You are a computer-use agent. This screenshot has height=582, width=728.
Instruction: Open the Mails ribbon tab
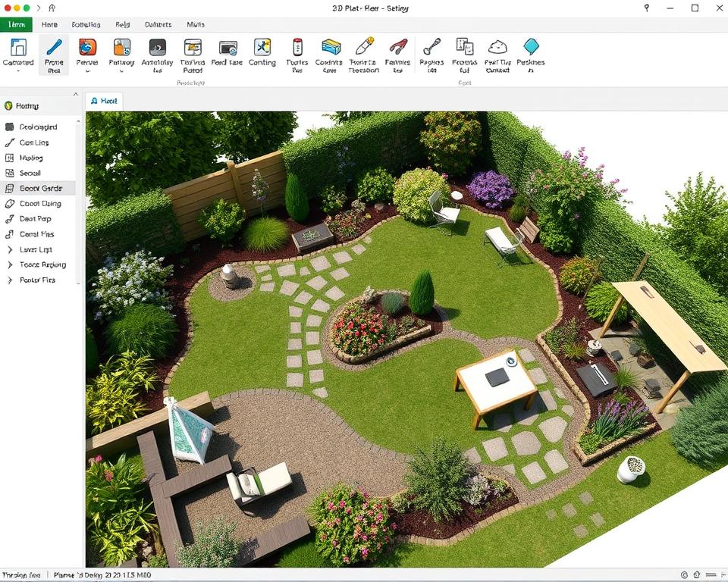coord(195,24)
